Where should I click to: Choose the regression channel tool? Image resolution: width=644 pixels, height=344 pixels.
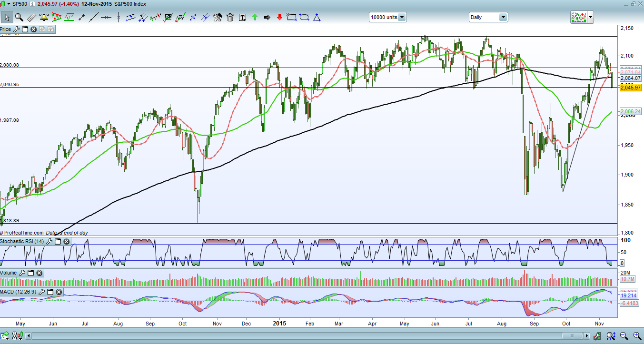[156, 18]
